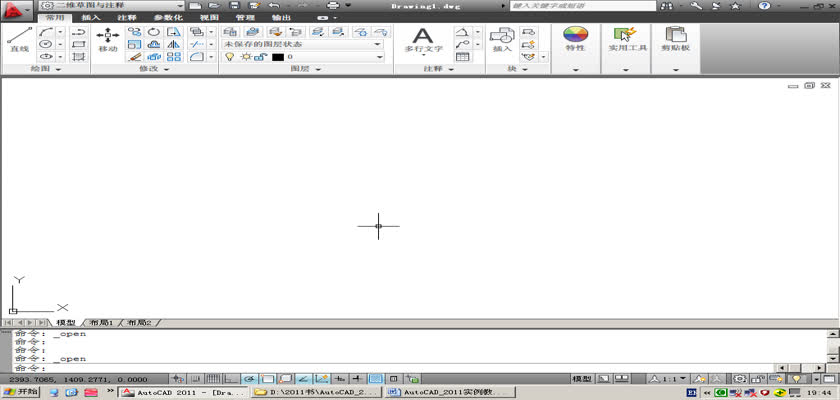Select the 布局1 layout tab
This screenshot has width=840, height=400.
pos(101,323)
